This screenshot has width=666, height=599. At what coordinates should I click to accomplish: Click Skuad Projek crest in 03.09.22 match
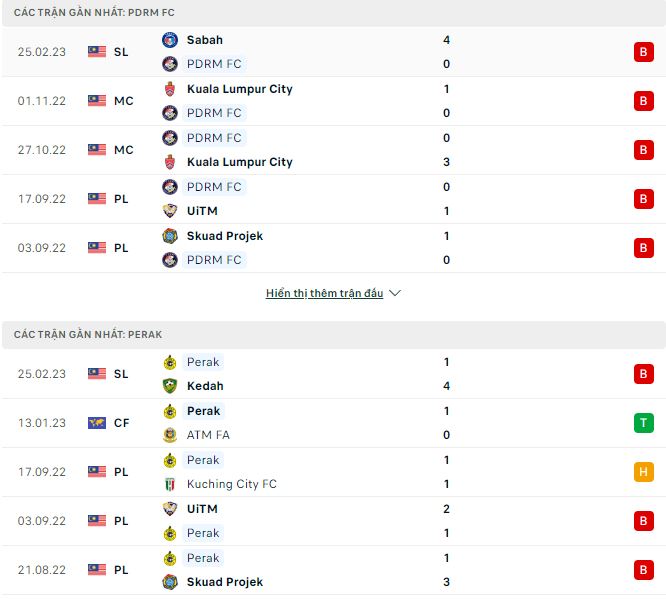(x=169, y=236)
